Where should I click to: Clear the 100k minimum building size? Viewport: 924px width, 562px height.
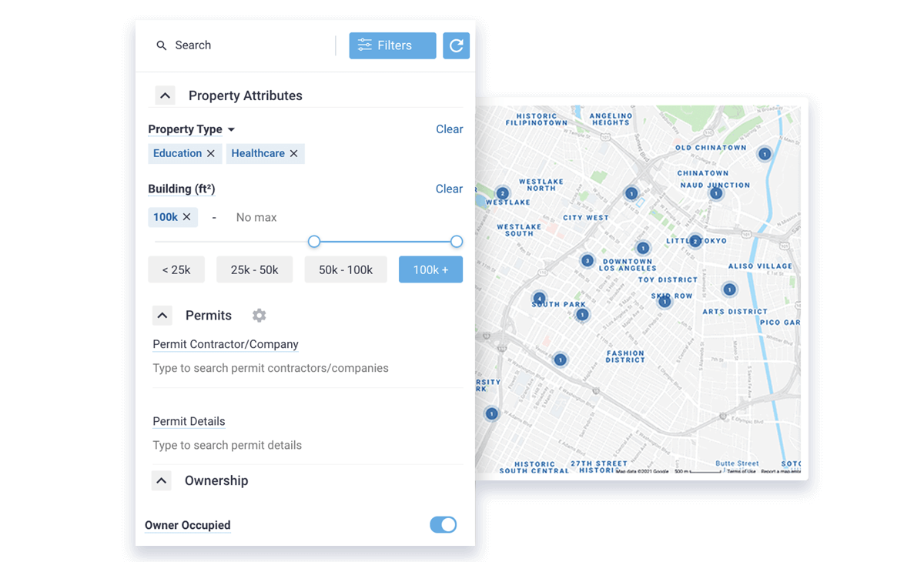tap(186, 217)
